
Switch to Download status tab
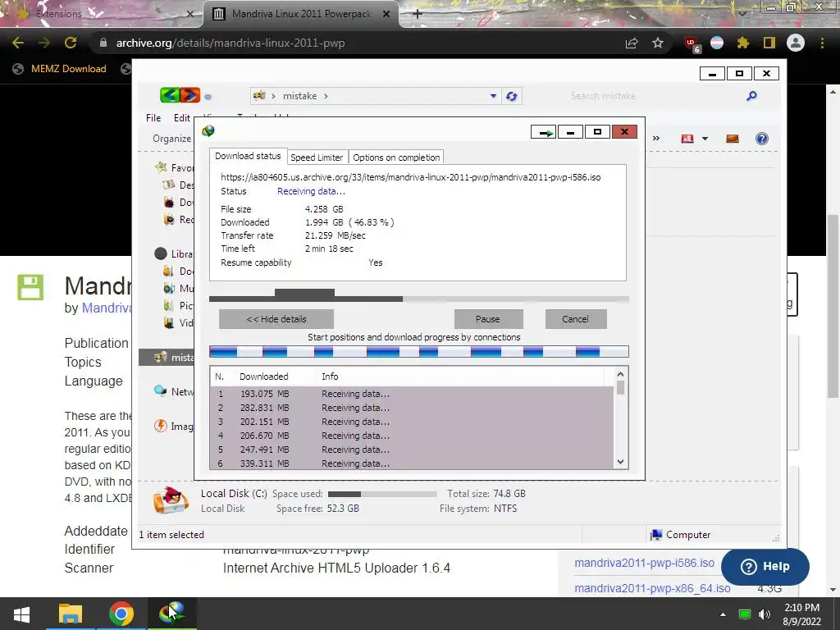[248, 156]
